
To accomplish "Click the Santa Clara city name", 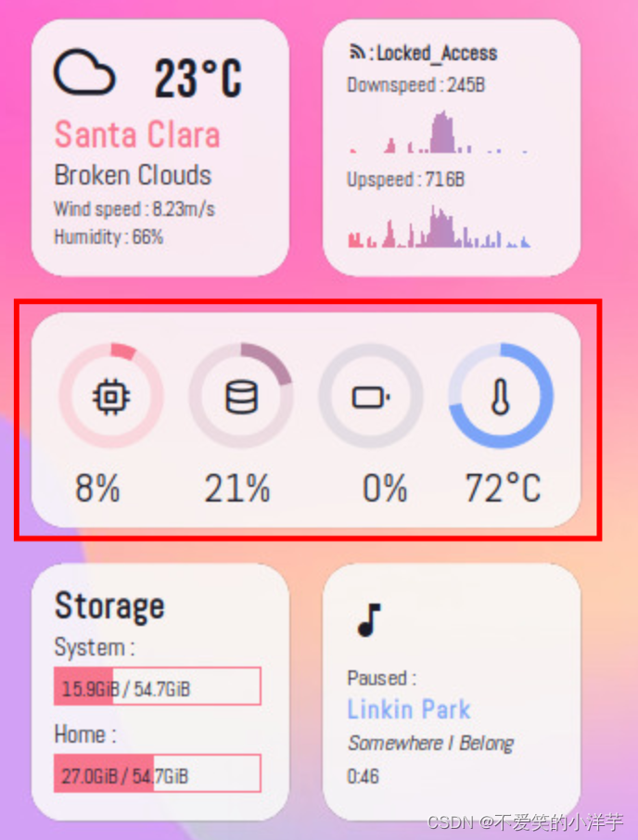I will coord(137,135).
